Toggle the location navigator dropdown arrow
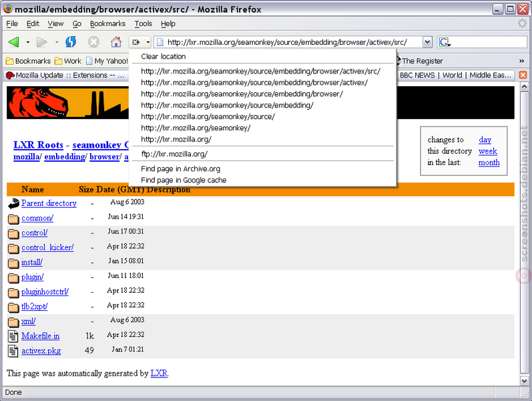This screenshot has height=401, width=532. (x=148, y=43)
